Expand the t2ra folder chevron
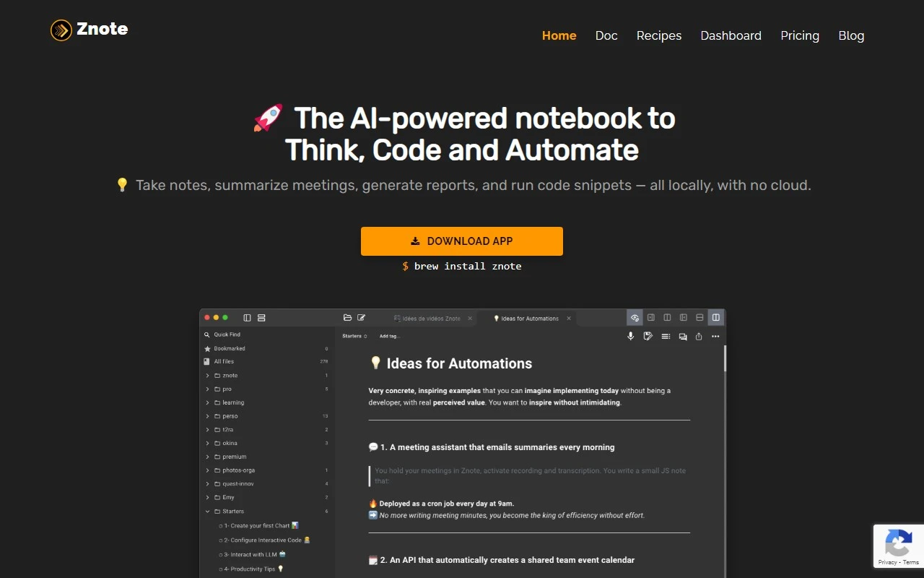Image resolution: width=924 pixels, height=578 pixels. pos(208,430)
